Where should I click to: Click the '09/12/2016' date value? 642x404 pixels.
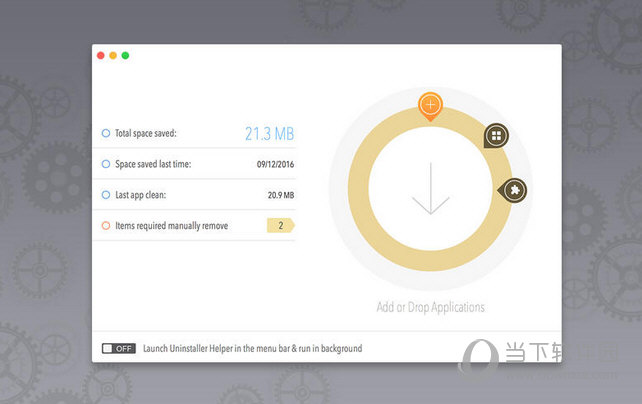pos(276,165)
